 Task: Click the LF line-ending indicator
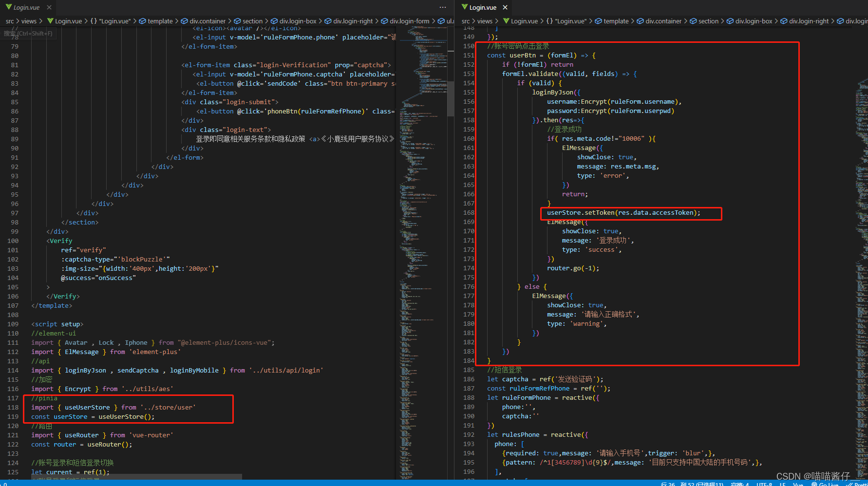click(782, 484)
